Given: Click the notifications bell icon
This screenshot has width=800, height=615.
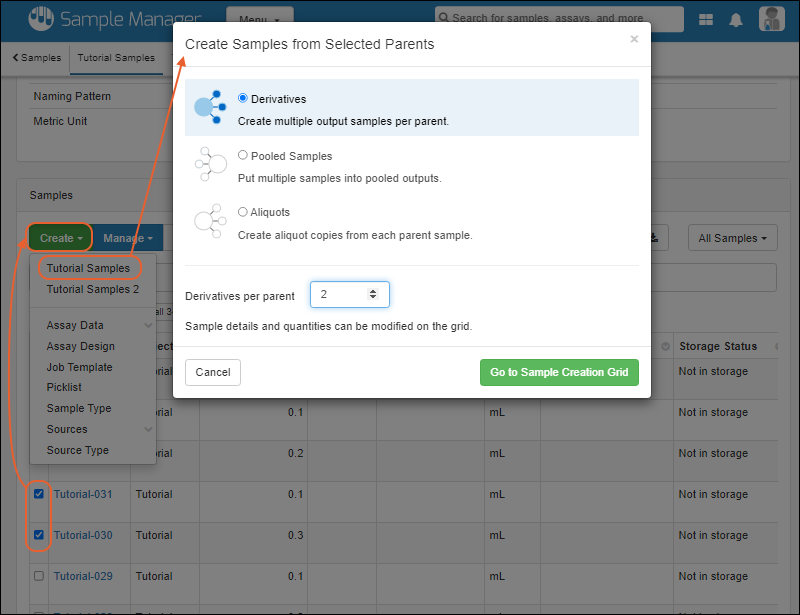Looking at the screenshot, I should pos(736,19).
